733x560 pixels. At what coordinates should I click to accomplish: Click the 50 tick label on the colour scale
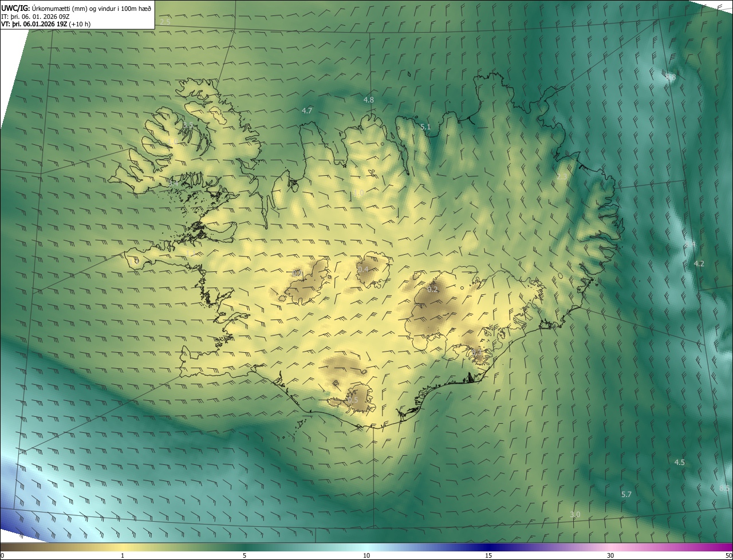tap(728, 556)
